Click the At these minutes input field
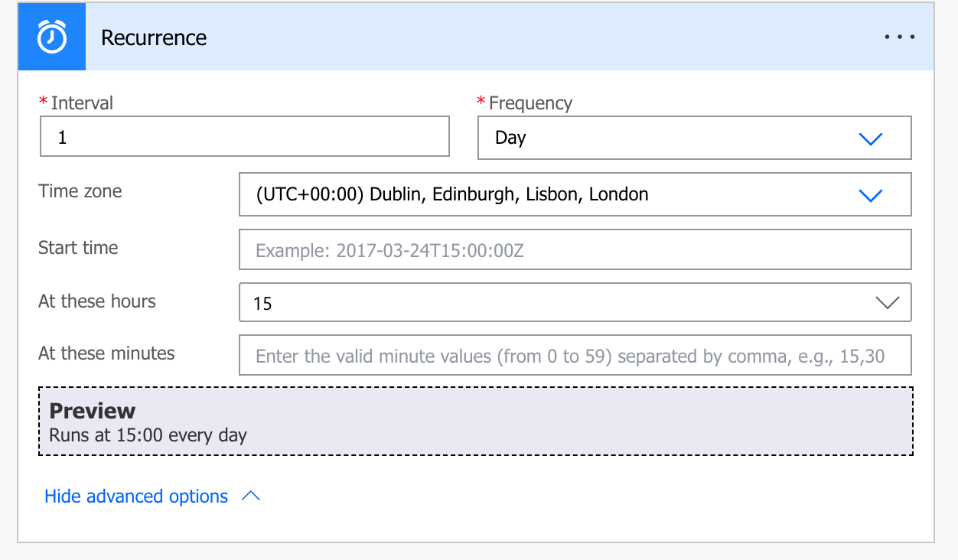 (575, 356)
